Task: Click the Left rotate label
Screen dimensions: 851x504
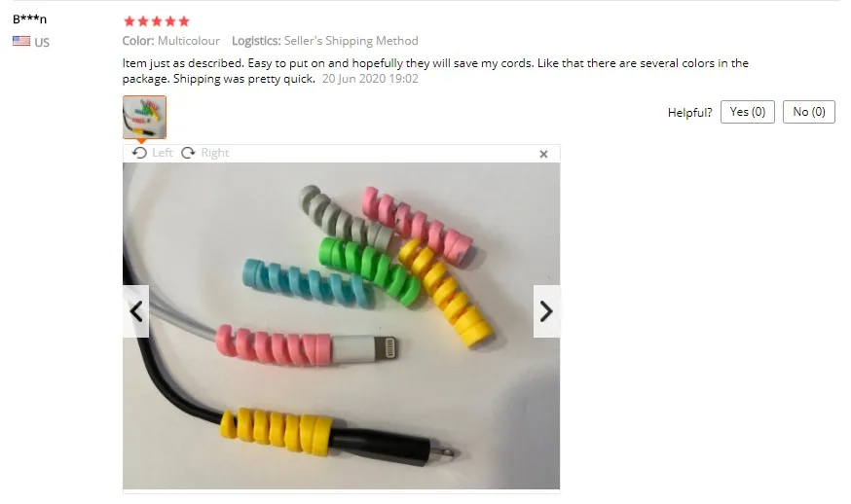Action: [163, 153]
